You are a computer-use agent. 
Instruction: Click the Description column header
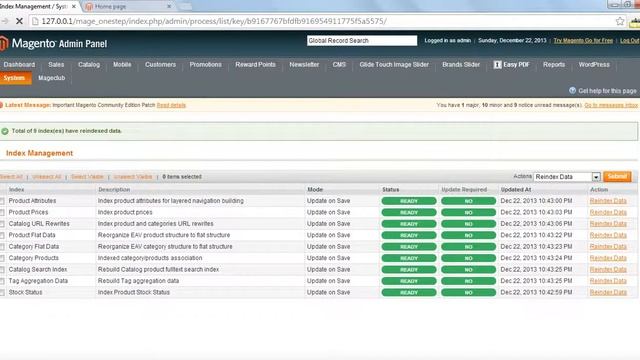(114, 190)
